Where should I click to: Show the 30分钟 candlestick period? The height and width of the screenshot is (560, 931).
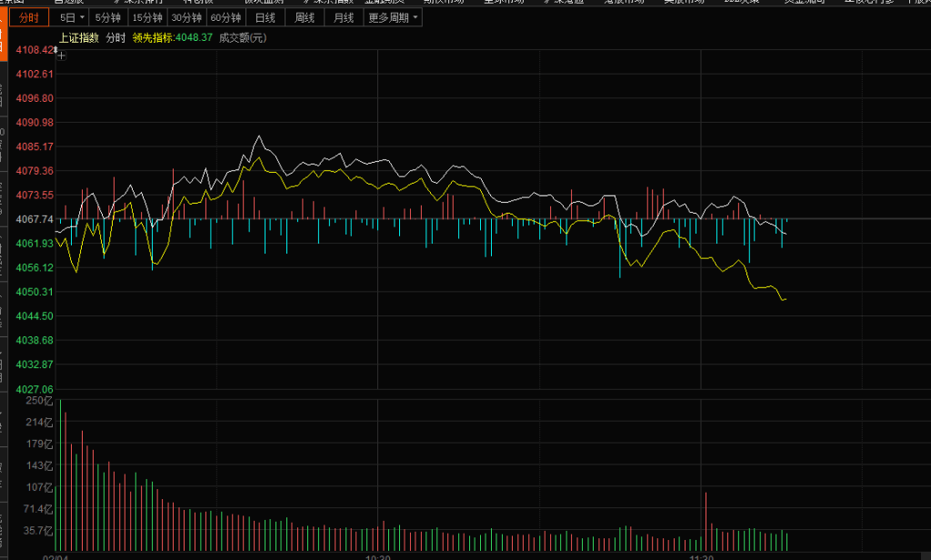tap(186, 17)
